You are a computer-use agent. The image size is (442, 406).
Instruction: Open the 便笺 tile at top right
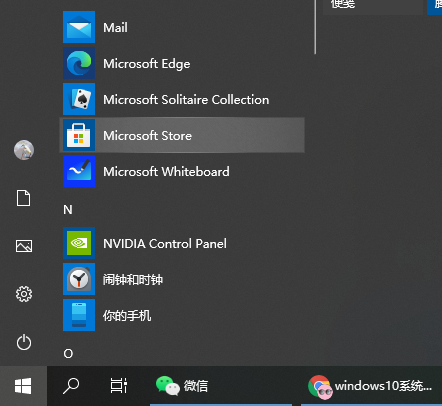[373, 7]
